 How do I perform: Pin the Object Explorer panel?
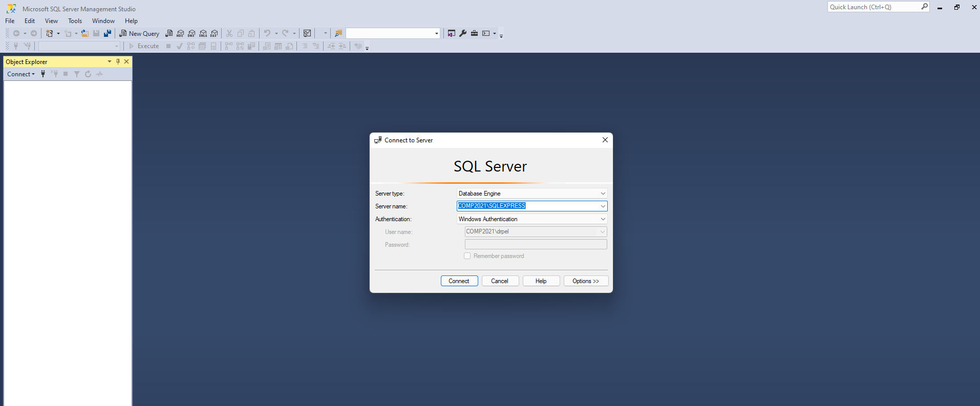[x=118, y=61]
